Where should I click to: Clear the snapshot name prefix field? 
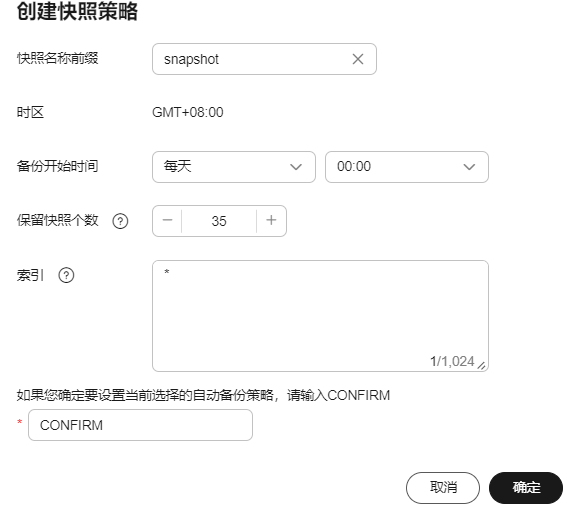[x=357, y=59]
